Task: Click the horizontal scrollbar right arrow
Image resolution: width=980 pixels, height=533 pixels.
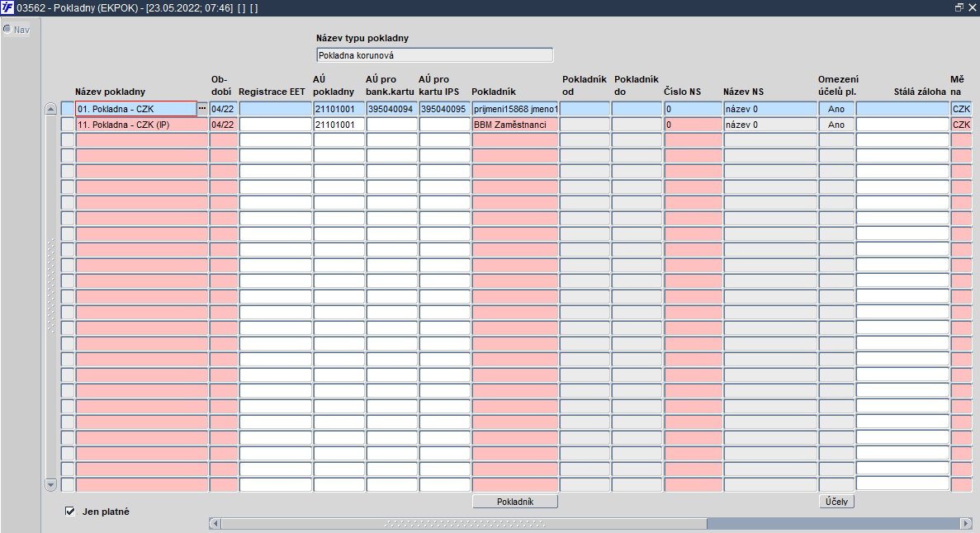Action: pos(966,523)
